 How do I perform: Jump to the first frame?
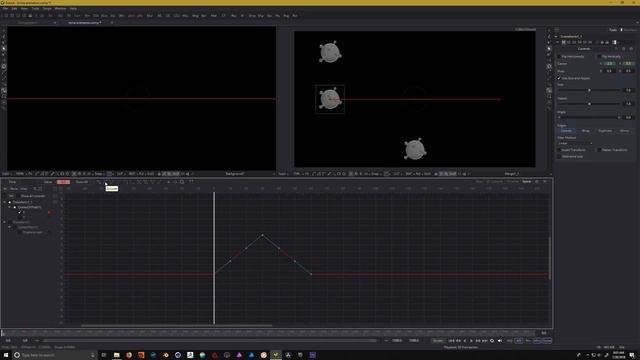(x=451, y=340)
